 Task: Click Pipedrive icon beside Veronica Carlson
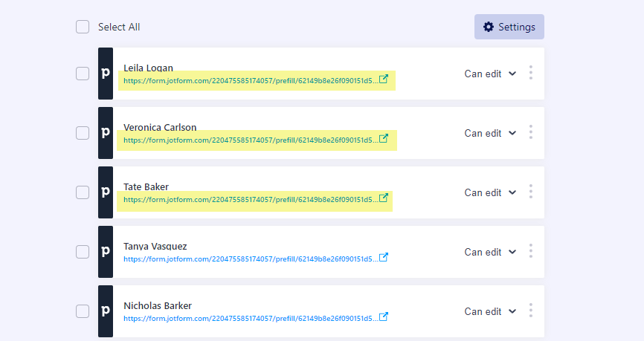point(106,133)
